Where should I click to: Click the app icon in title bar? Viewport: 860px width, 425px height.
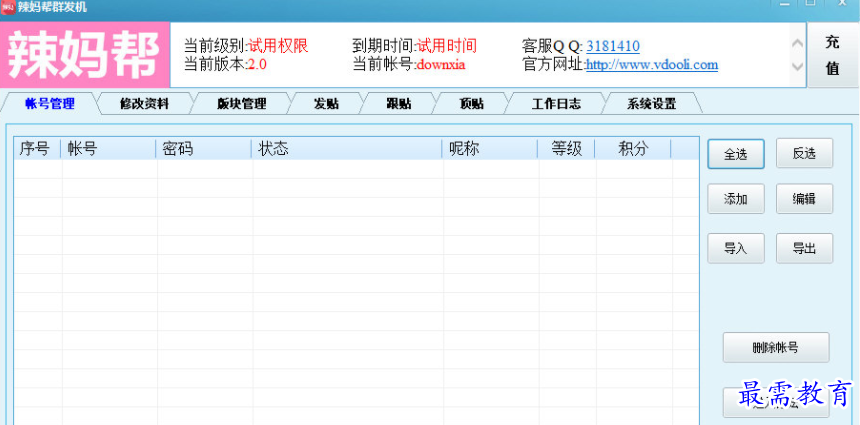8,7
